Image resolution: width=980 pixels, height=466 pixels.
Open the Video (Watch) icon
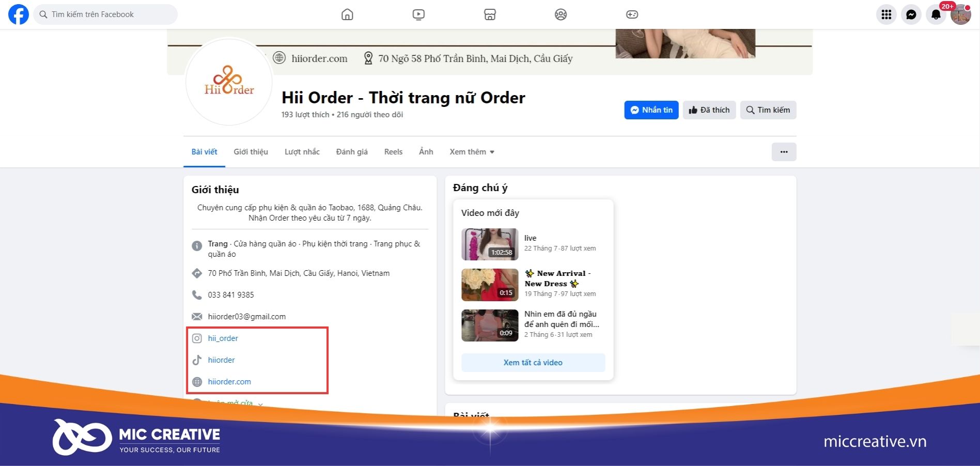(418, 14)
